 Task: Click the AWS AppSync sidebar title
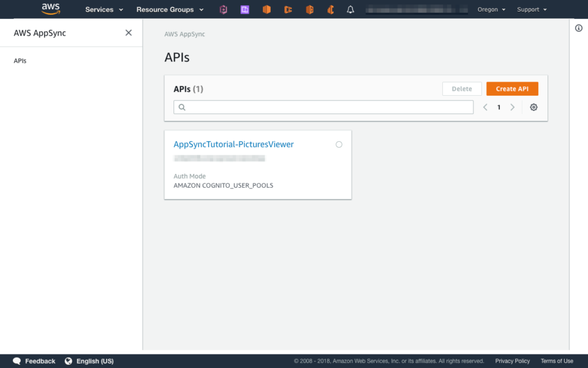(x=40, y=33)
